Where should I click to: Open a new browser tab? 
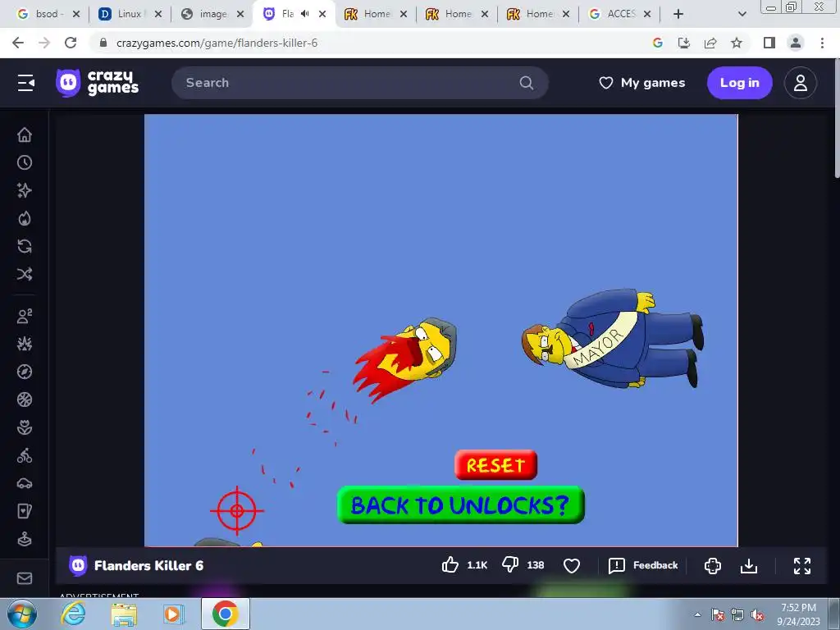pos(678,15)
